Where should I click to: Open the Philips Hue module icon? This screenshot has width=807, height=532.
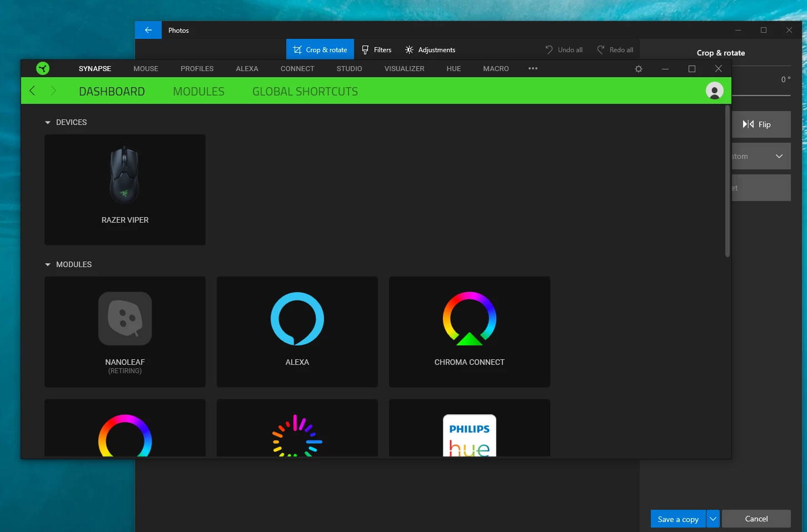(x=470, y=435)
